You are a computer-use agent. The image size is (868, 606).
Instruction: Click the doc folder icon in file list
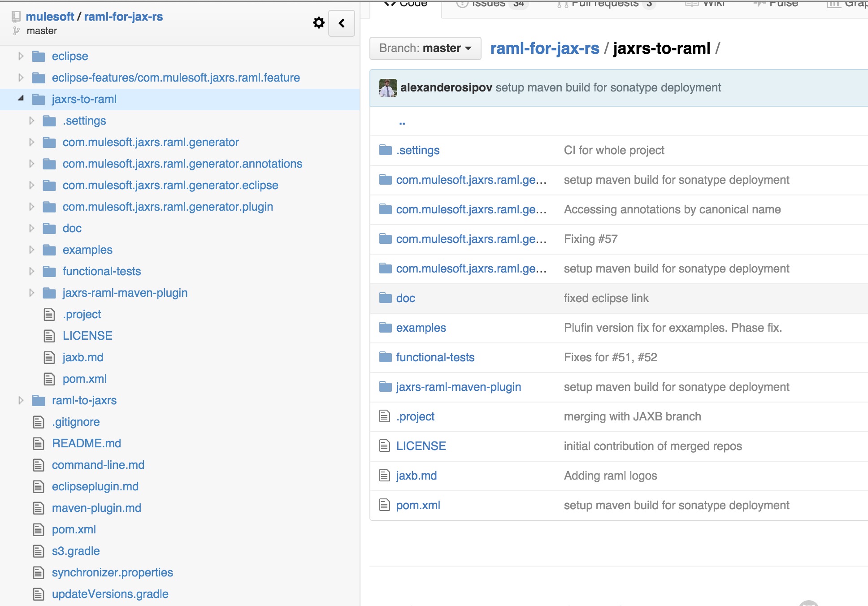coord(385,298)
